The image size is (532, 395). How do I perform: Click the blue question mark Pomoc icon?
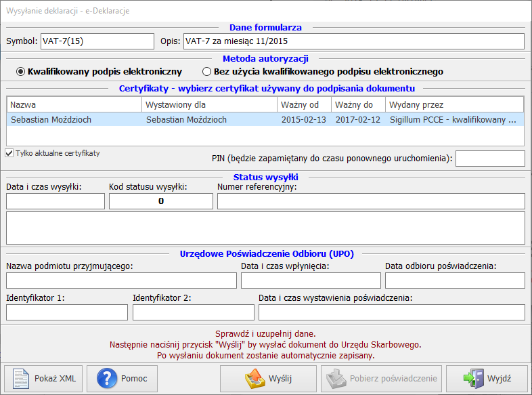point(106,378)
